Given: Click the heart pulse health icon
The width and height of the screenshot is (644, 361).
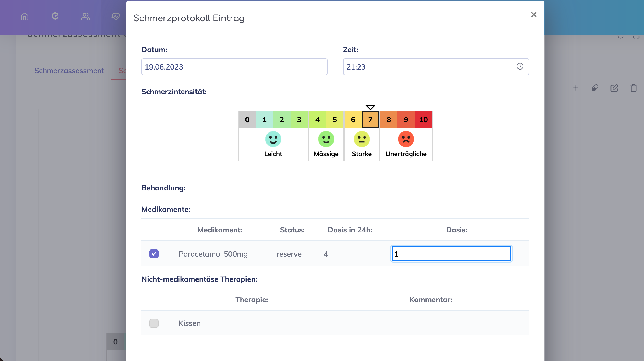Looking at the screenshot, I should [x=116, y=17].
